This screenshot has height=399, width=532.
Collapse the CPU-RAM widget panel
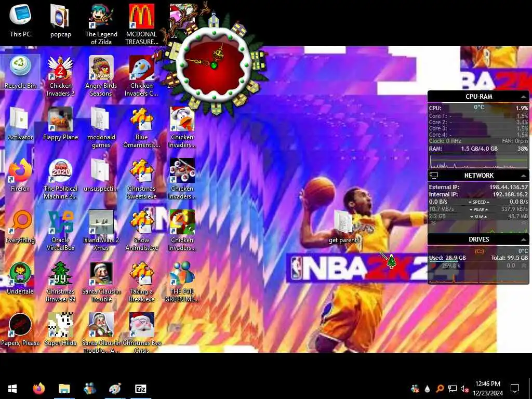(x=524, y=97)
